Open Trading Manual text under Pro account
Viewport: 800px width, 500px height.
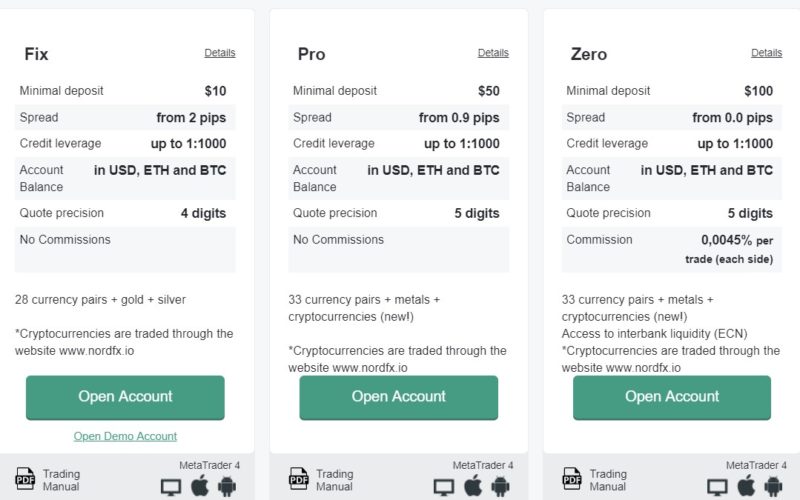click(335, 480)
